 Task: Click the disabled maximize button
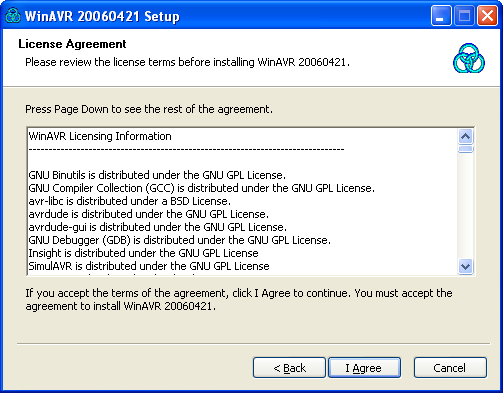click(x=464, y=15)
